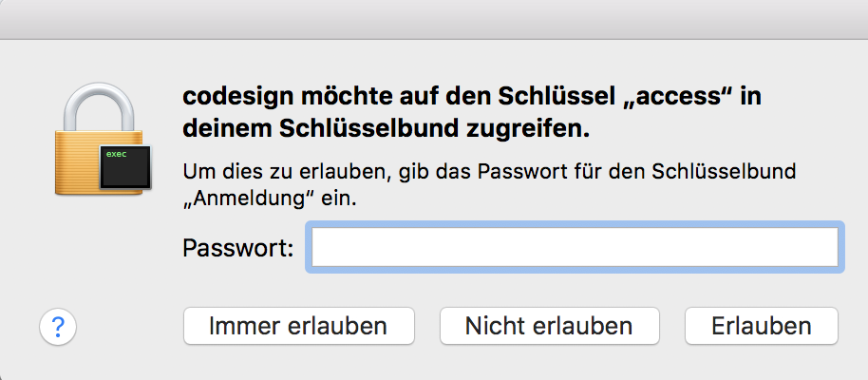The image size is (868, 380).
Task: Click the word "möchte" in the heading
Action: (342, 98)
